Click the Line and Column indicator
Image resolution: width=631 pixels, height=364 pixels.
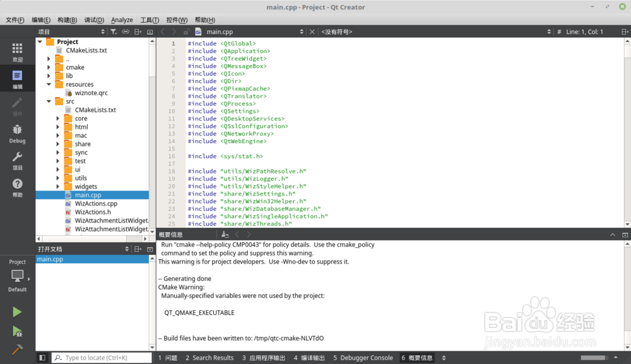(x=584, y=32)
